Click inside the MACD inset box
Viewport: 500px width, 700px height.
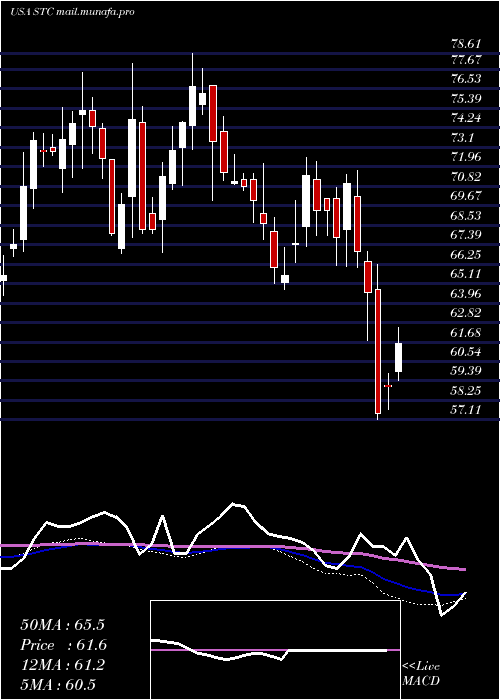[275, 650]
